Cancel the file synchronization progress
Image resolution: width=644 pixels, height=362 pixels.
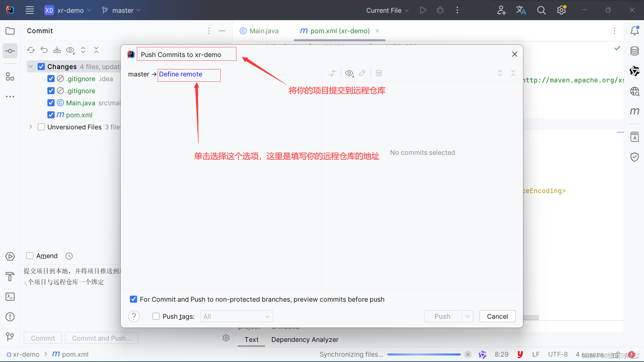468,355
